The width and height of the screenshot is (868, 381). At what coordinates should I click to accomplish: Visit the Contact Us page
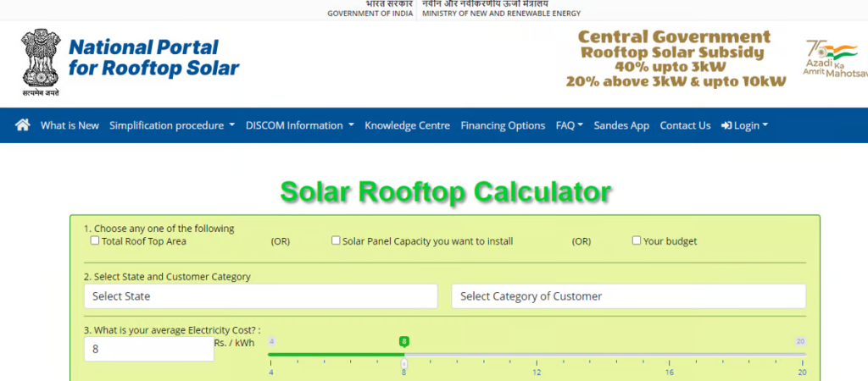point(685,125)
